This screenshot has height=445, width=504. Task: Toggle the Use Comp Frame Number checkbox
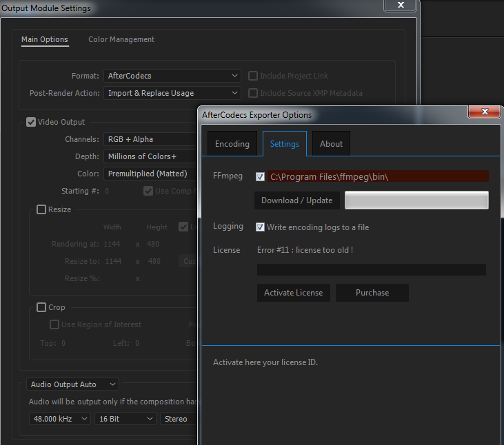pyautogui.click(x=148, y=191)
